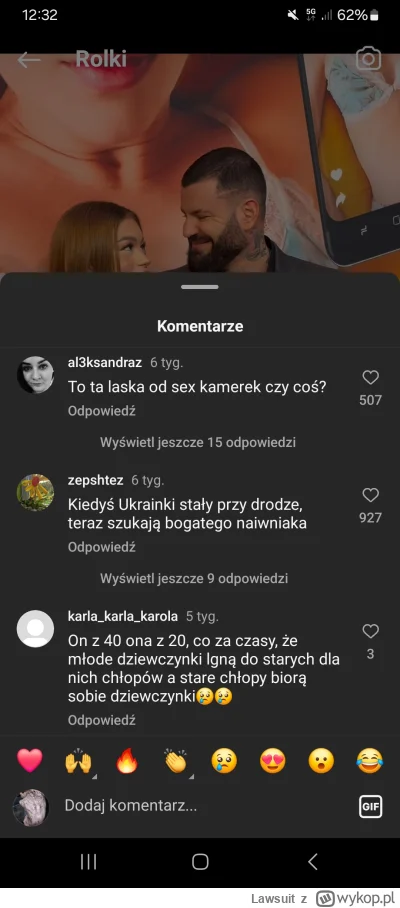Like al3ksandraz's comment with heart icon
The height and width of the screenshot is (908, 400).
click(x=370, y=378)
